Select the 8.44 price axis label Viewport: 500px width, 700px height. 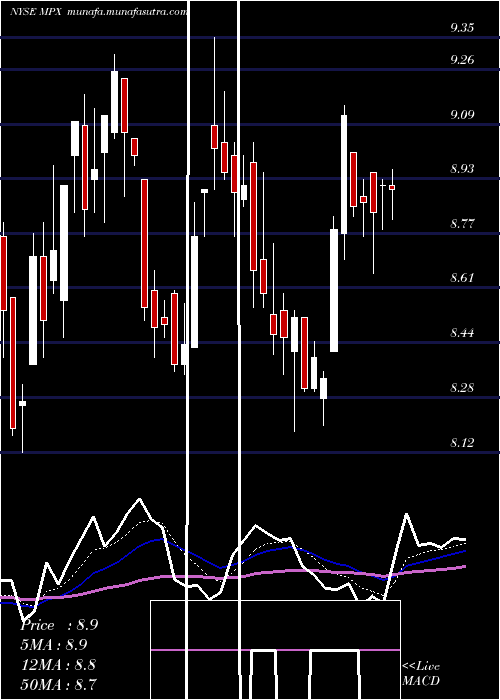click(462, 333)
